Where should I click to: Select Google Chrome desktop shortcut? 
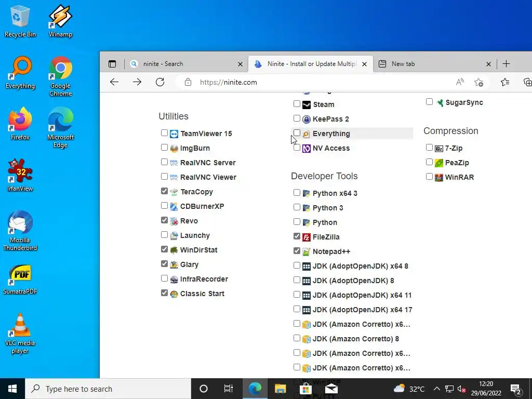(x=60, y=76)
